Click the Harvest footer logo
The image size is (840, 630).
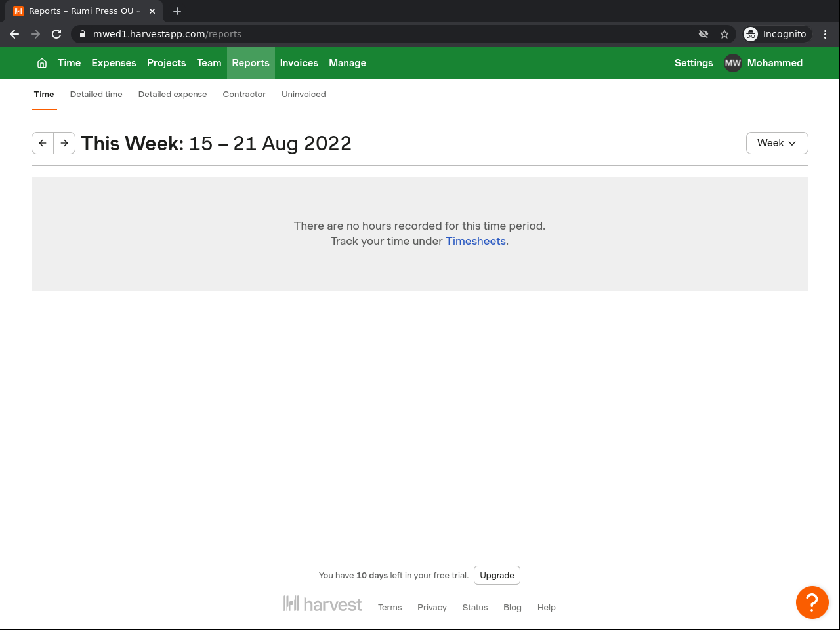tap(323, 604)
